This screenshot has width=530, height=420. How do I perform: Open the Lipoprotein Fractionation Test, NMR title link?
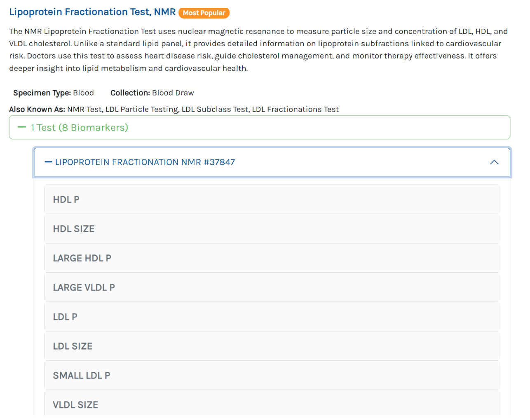tap(92, 12)
